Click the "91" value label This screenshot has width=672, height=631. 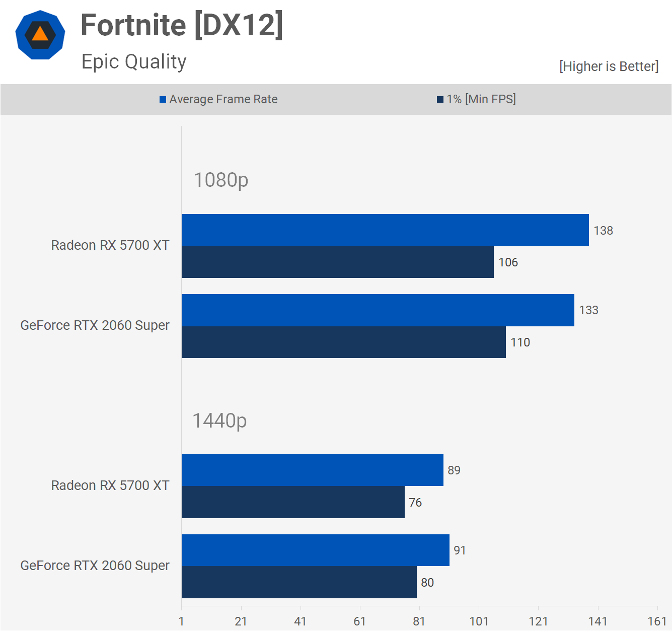460,550
